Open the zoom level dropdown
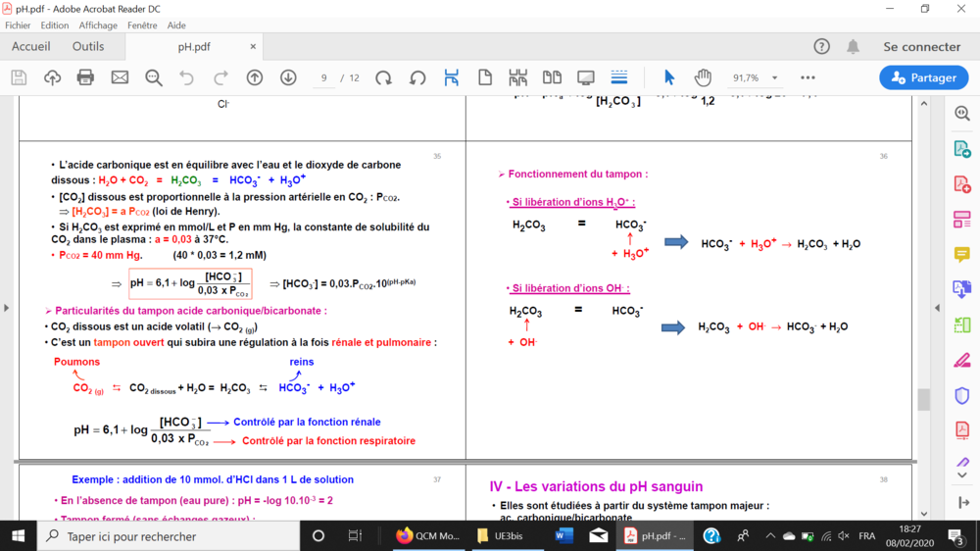Viewport: 980px width, 551px height. [774, 78]
